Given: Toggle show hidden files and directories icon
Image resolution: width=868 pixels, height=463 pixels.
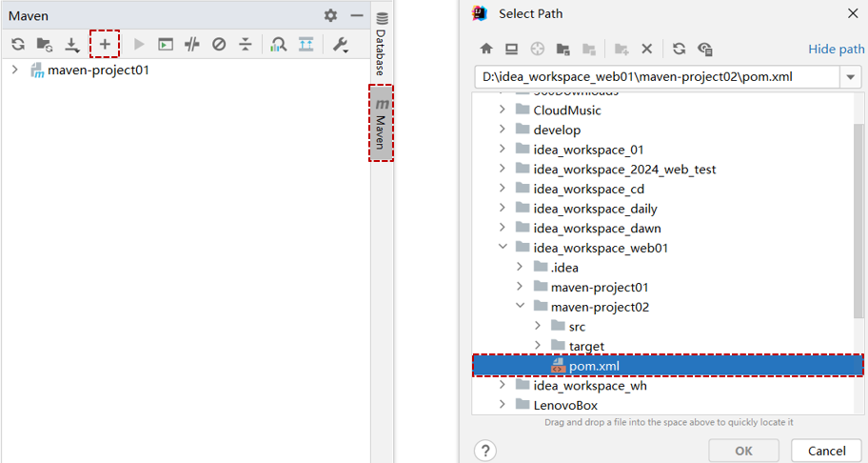Looking at the screenshot, I should (x=705, y=49).
